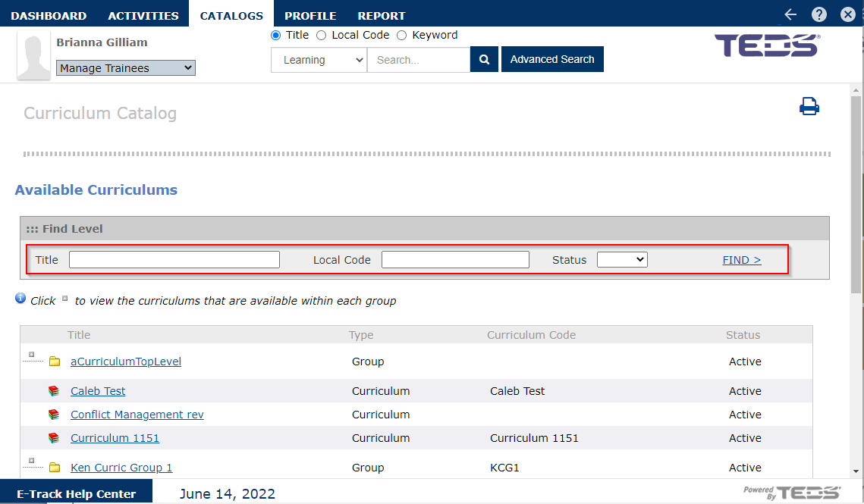Click the aCurriculumTopLevel folder icon

click(55, 362)
